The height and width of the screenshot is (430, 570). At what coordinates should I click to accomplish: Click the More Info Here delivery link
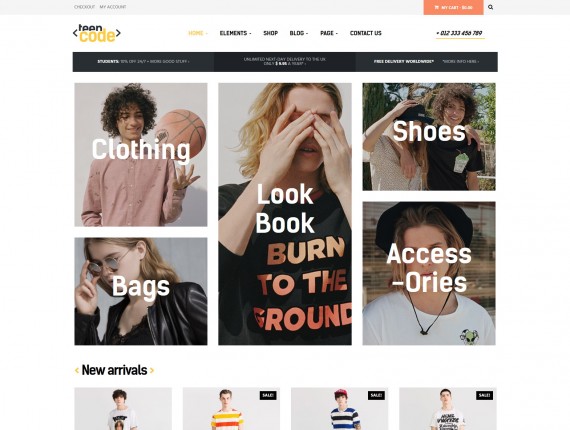pos(461,62)
